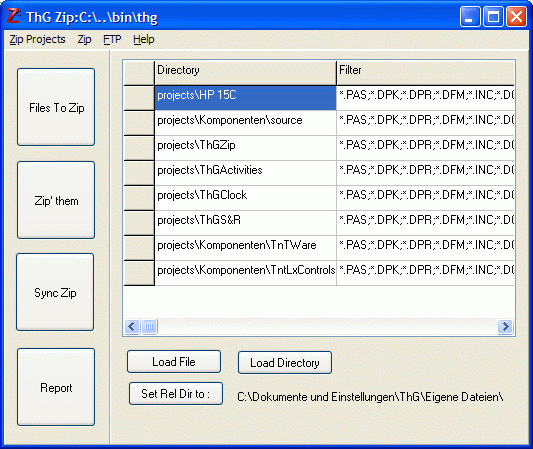
Task: Click the Files To Zip button
Action: tap(56, 107)
